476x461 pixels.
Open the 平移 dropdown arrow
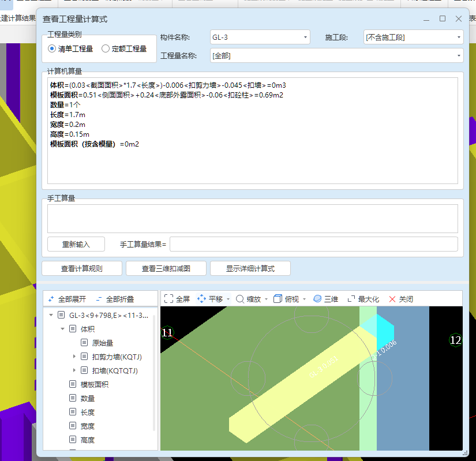228,299
